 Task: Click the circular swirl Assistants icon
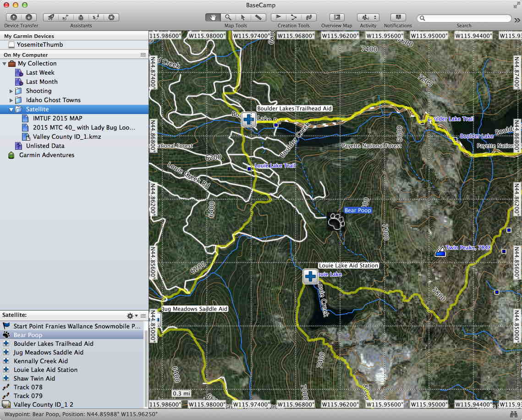(x=111, y=17)
